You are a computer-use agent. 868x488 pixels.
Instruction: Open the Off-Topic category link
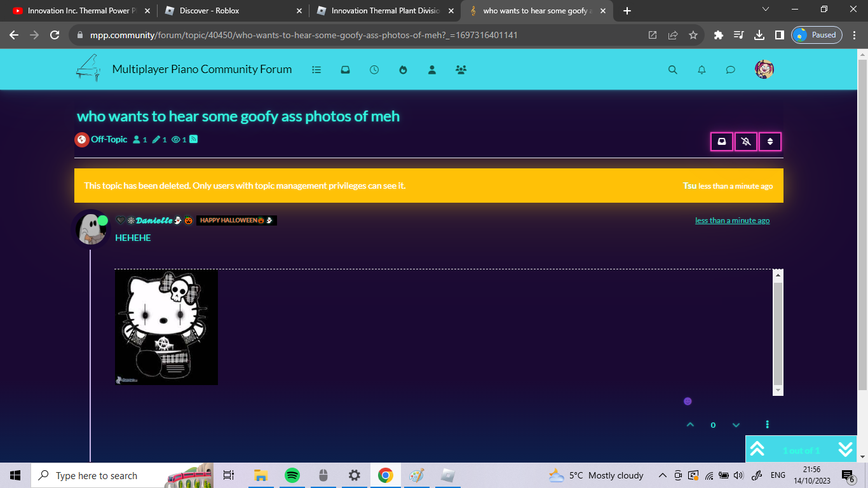point(109,139)
